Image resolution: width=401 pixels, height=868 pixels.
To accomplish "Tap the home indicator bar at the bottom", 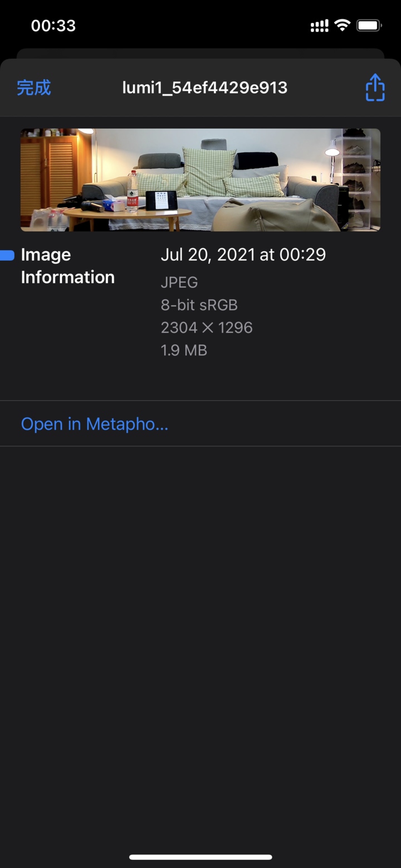I will (x=200, y=857).
